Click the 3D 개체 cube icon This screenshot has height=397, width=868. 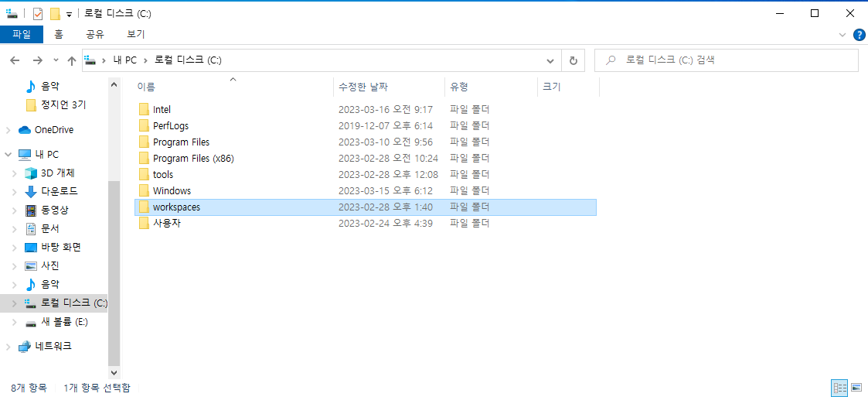[31, 173]
